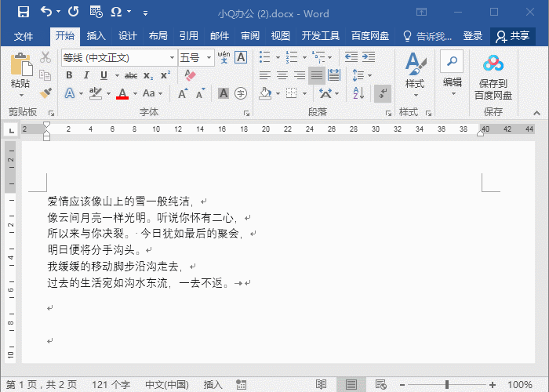Screen dimensions: 549x392
Task: Center-align the paragraph text
Action: click(x=282, y=75)
